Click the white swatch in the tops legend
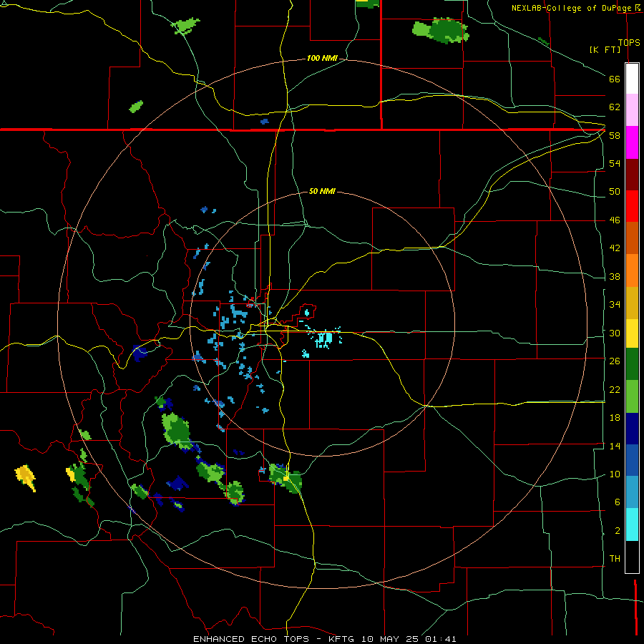The width and height of the screenshot is (644, 644). [632, 79]
